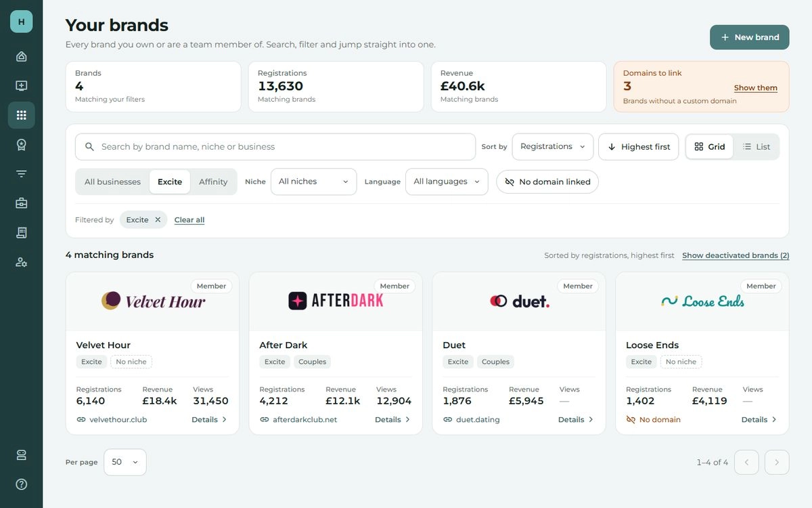
Task: Open the help question mark icon
Action: (21, 484)
